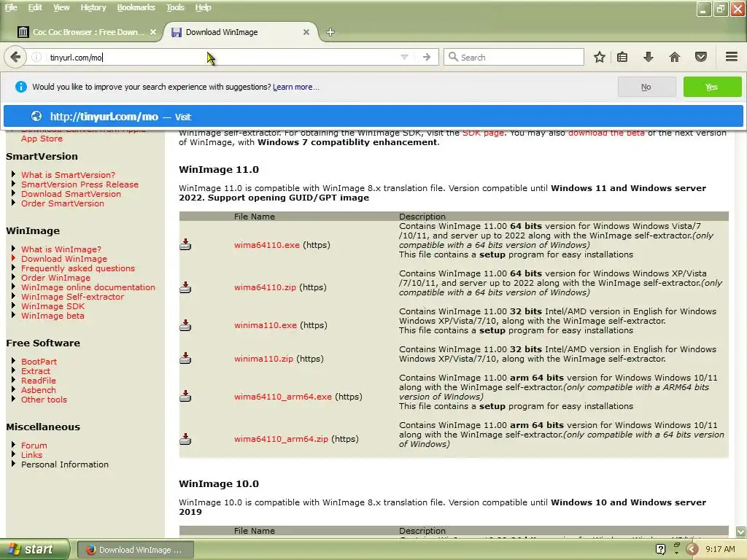The width and height of the screenshot is (747, 560).
Task: Click Download WinImage taskbar button
Action: click(135, 550)
